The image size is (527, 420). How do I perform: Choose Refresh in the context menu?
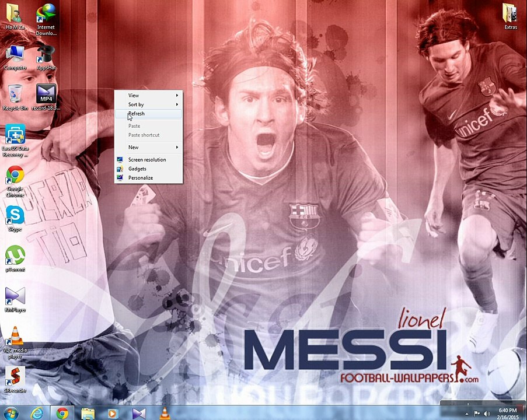coord(149,114)
